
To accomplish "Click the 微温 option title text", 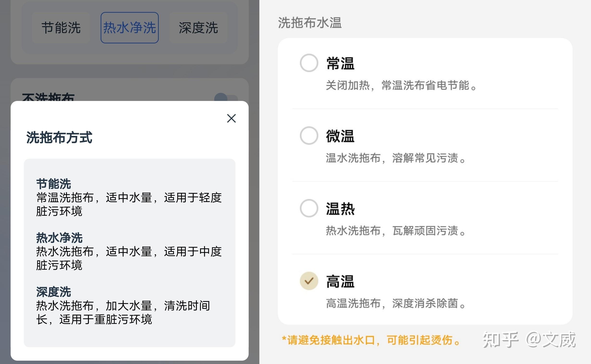I will (340, 136).
